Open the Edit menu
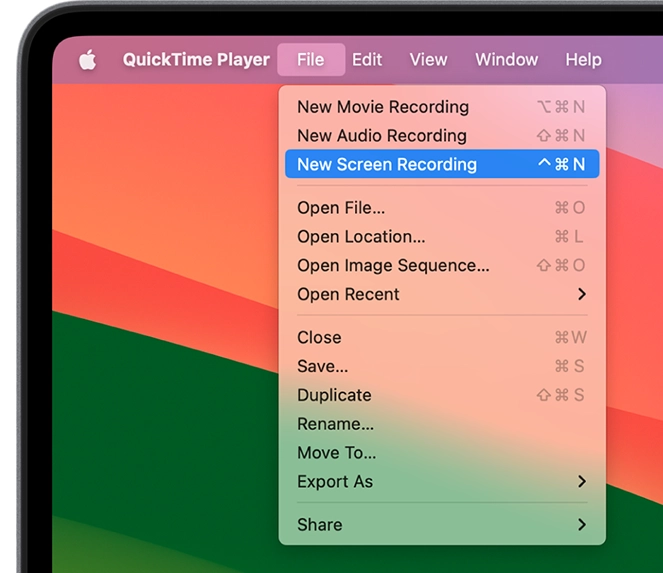 pos(367,60)
